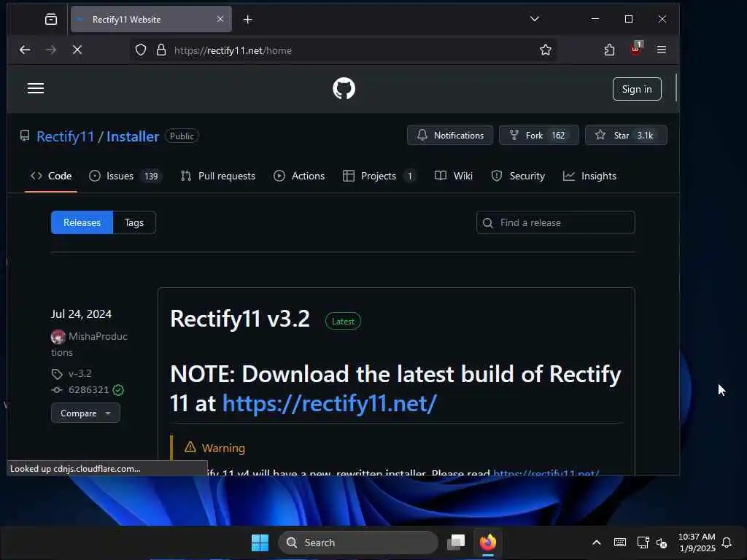This screenshot has height=560, width=747.
Task: Open the Windows Start menu
Action: click(x=260, y=542)
